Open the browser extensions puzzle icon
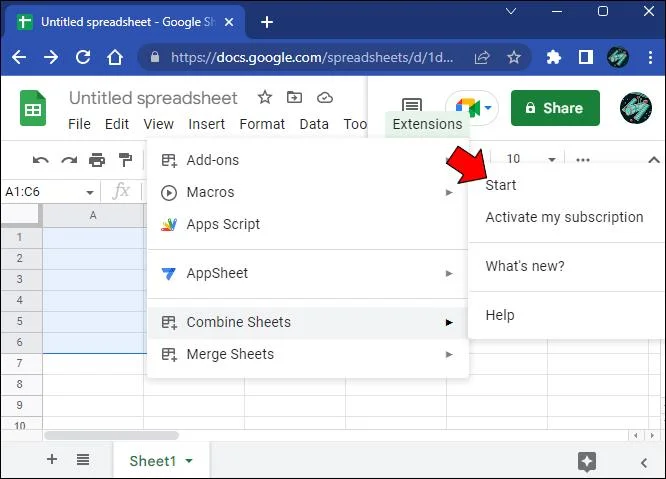Image resolution: width=666 pixels, height=479 pixels. pos(553,57)
